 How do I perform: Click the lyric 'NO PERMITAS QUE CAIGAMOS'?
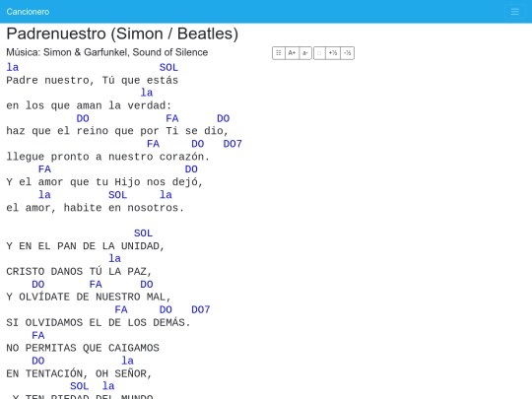83,348
